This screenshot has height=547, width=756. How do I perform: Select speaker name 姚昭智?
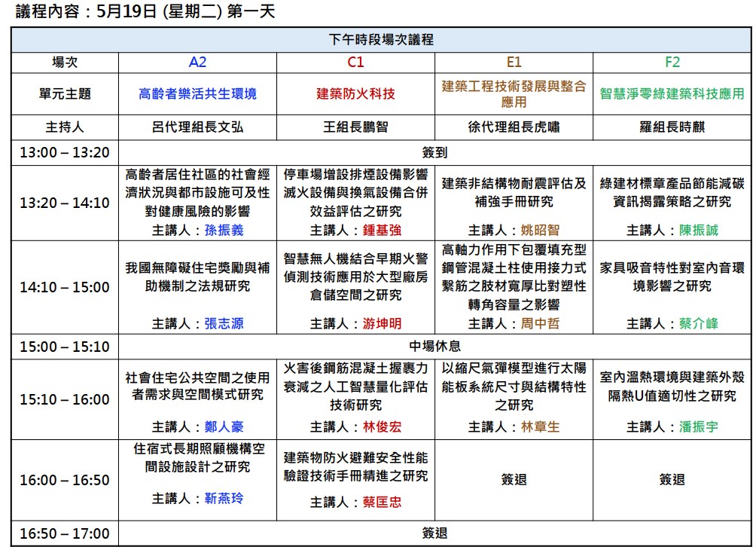pyautogui.click(x=541, y=230)
